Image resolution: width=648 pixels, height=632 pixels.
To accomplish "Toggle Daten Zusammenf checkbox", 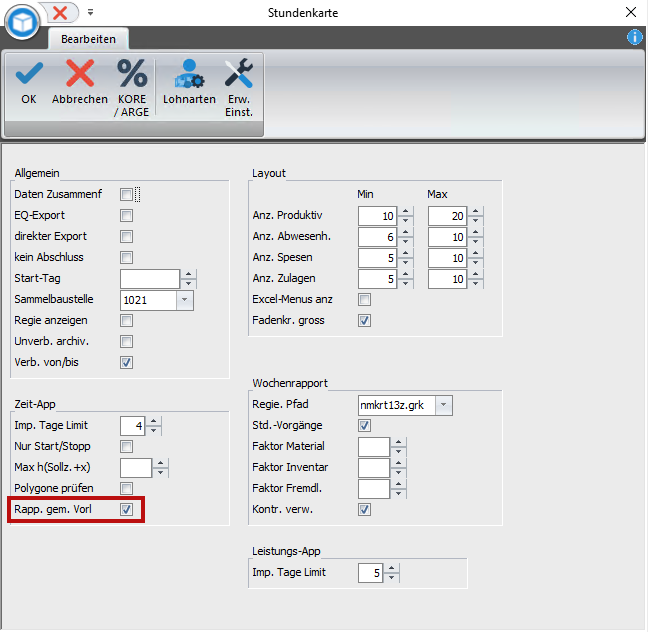I will coord(126,194).
